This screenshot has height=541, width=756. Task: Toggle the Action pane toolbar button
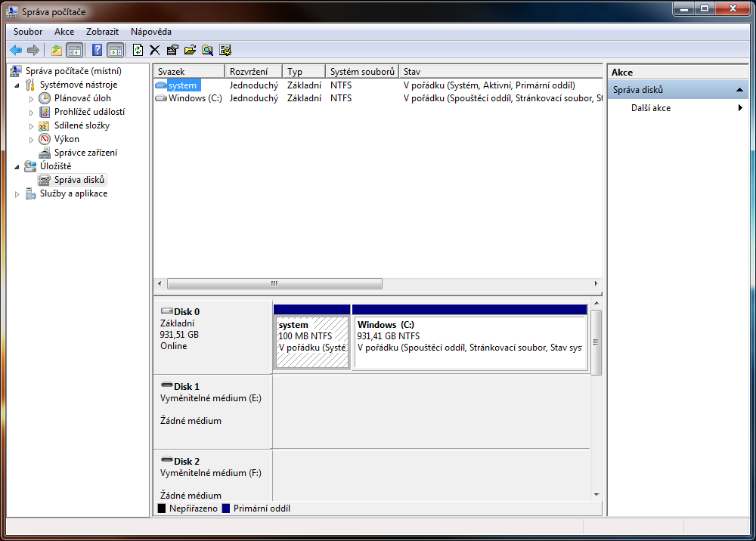(115, 51)
